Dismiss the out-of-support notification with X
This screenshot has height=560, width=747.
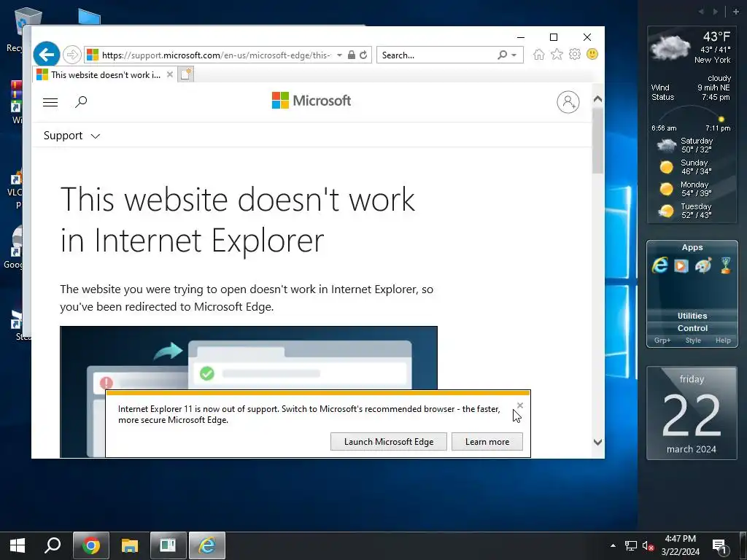(519, 405)
